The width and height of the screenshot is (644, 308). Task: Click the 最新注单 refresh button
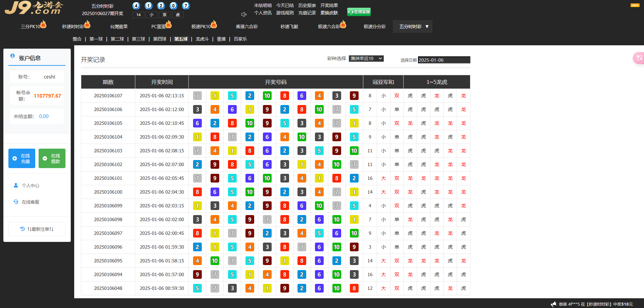(x=37, y=229)
